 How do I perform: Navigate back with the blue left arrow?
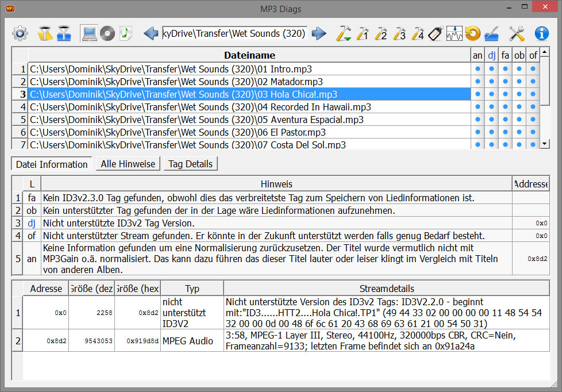(151, 33)
